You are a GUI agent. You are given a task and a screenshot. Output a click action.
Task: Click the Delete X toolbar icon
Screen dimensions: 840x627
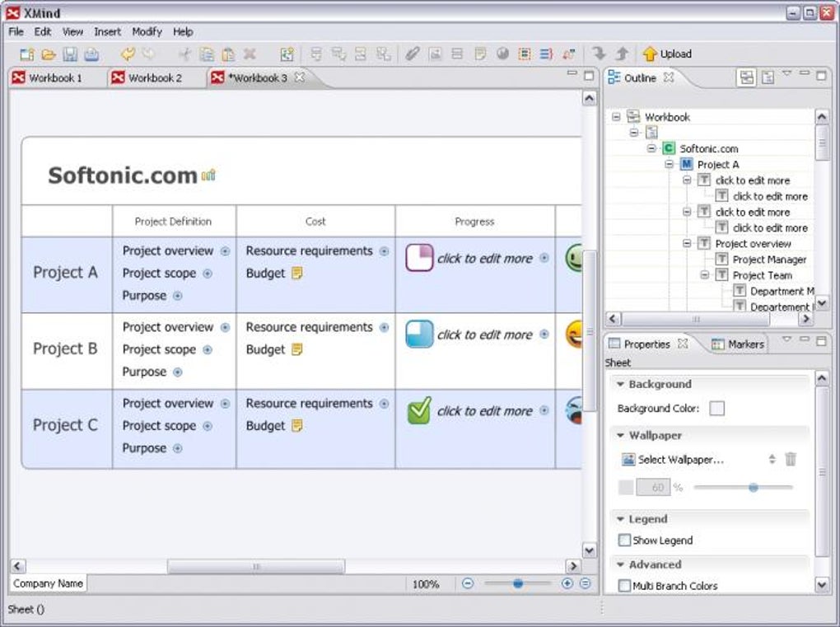250,54
